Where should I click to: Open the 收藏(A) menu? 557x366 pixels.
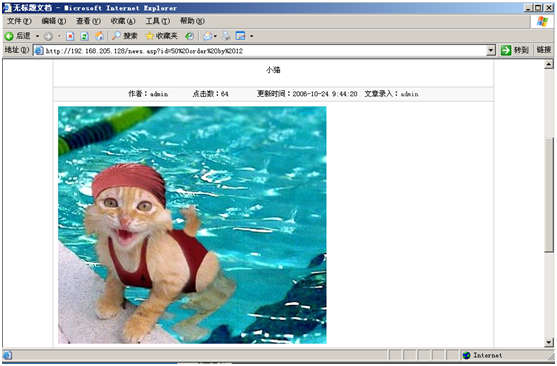[123, 21]
